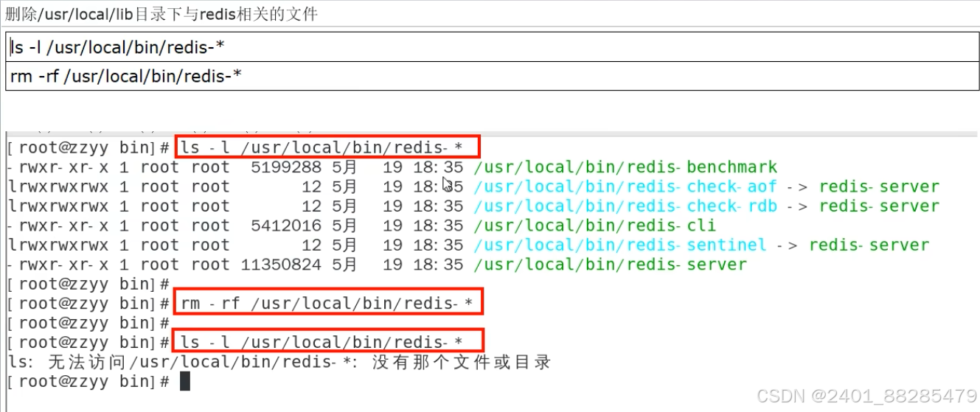This screenshot has height=412, width=980.
Task: Click the terminal cursor at last prompt
Action: [x=185, y=381]
